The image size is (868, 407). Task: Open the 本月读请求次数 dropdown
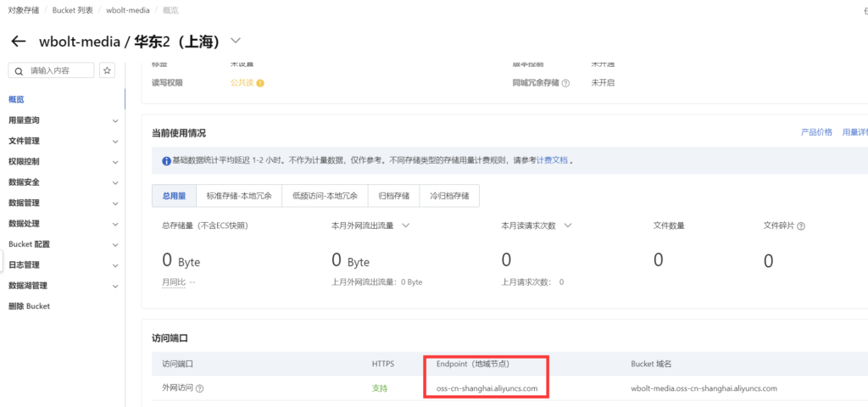[567, 226]
